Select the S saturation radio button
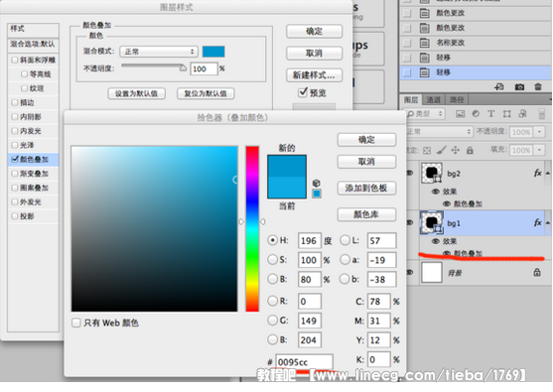Screen dimensions: 553x392 (x=272, y=260)
